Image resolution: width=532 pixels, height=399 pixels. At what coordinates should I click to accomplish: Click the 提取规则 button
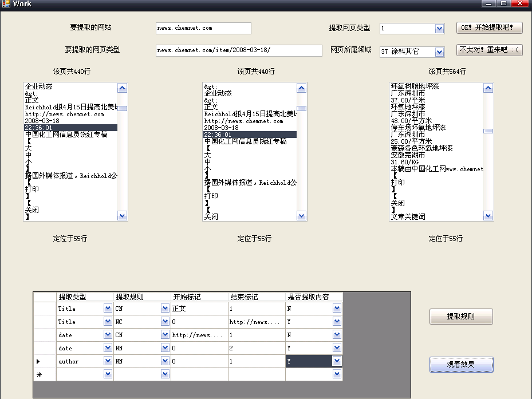click(x=460, y=317)
